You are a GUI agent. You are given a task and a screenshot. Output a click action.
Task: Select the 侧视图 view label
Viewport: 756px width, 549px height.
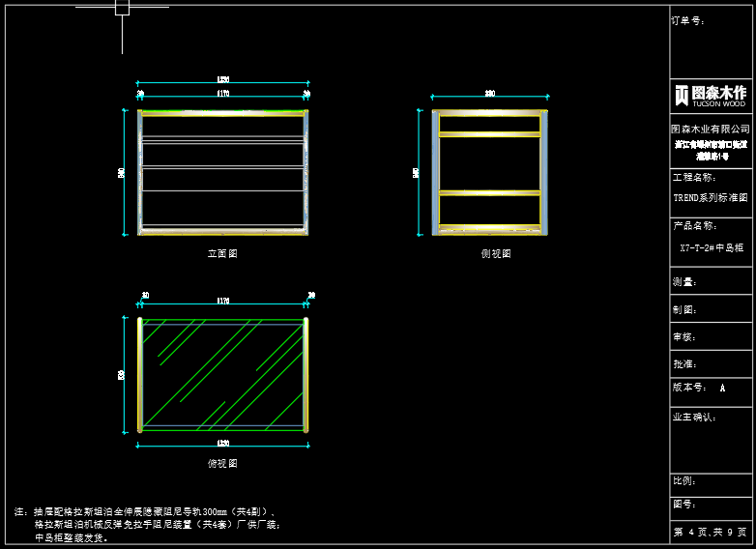click(496, 253)
